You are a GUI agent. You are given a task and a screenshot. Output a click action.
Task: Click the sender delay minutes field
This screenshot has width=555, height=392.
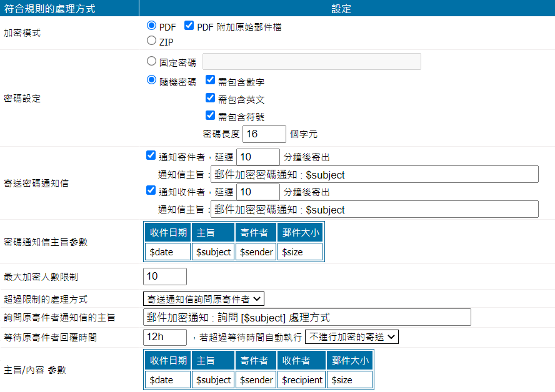click(x=257, y=157)
